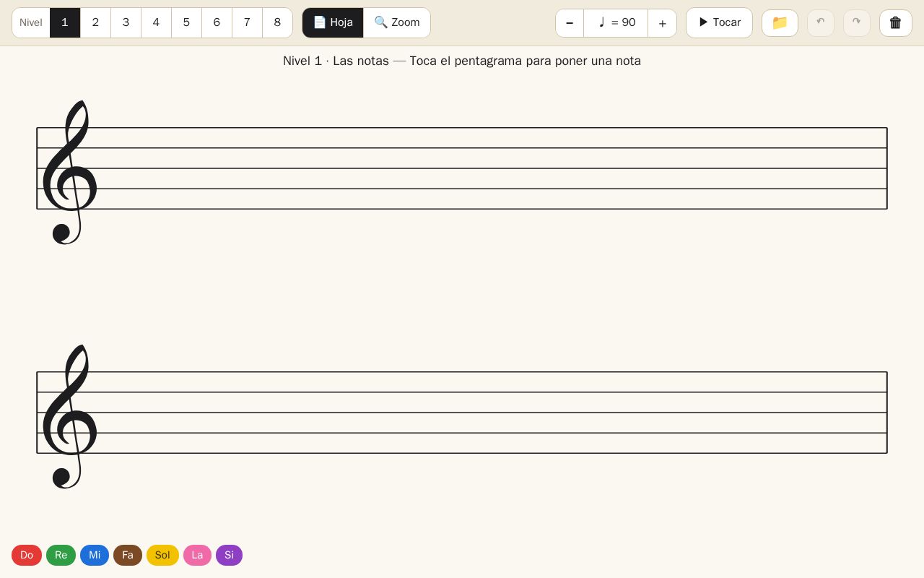Select level 1
Image resolution: width=924 pixels, height=578 pixels.
[x=65, y=23]
